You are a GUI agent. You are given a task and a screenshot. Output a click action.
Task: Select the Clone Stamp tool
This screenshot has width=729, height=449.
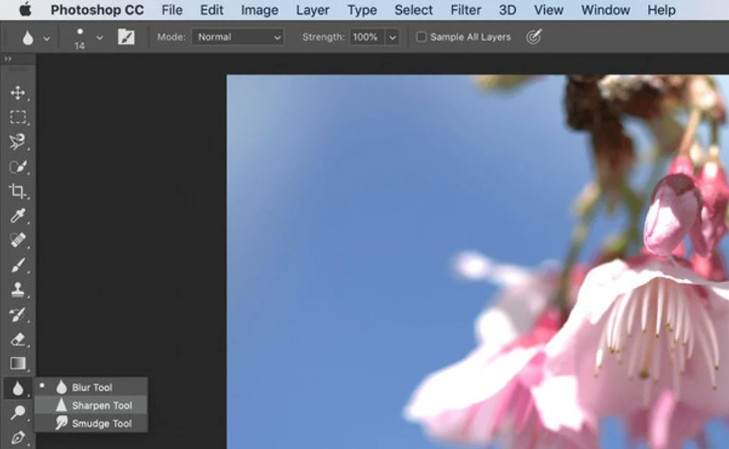tap(18, 290)
